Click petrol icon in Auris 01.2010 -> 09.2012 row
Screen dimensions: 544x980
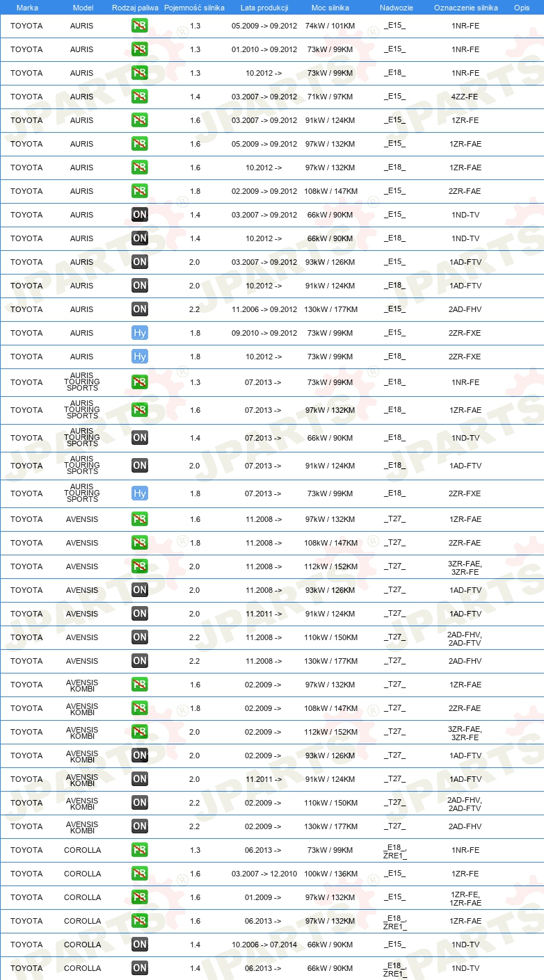[139, 49]
